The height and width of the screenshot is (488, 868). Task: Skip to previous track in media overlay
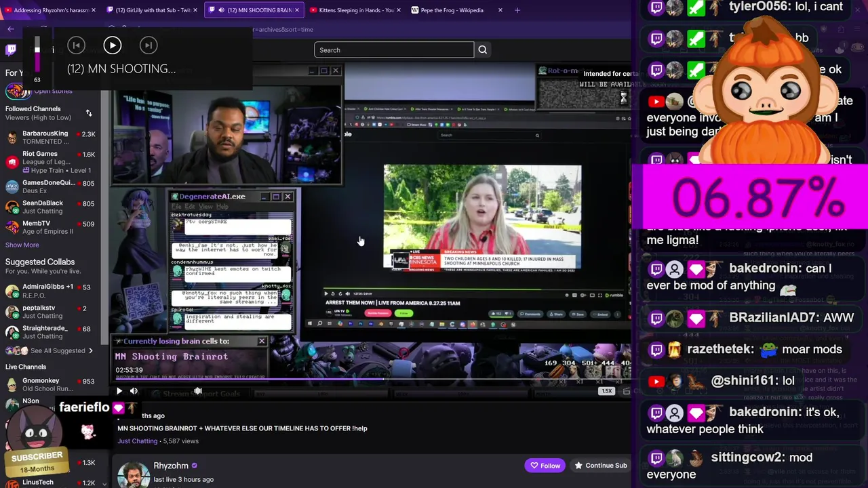coord(77,45)
